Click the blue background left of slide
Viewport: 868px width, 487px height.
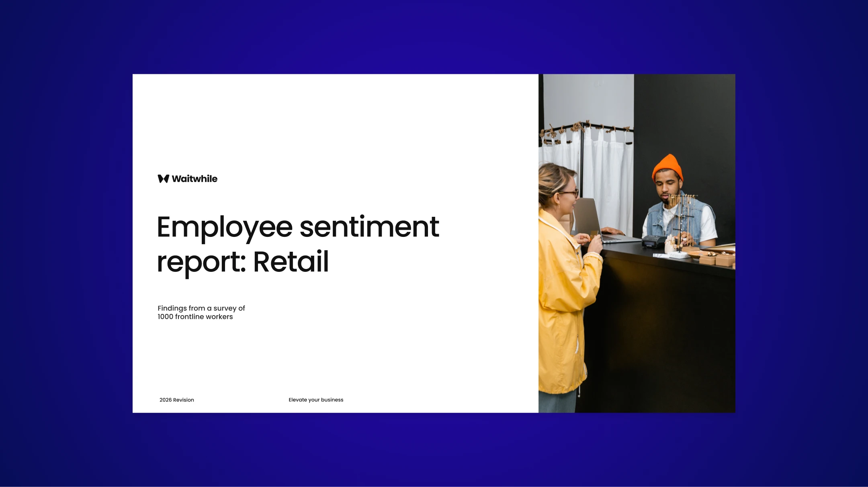(x=64, y=241)
